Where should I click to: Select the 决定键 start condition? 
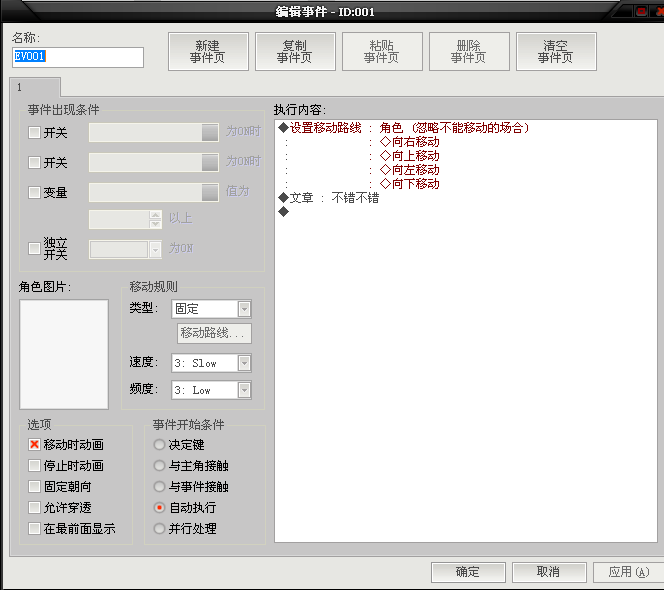pyautogui.click(x=159, y=444)
